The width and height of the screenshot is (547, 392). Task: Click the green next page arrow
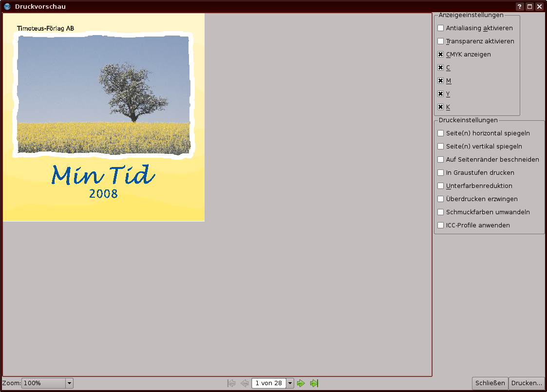coord(301,383)
